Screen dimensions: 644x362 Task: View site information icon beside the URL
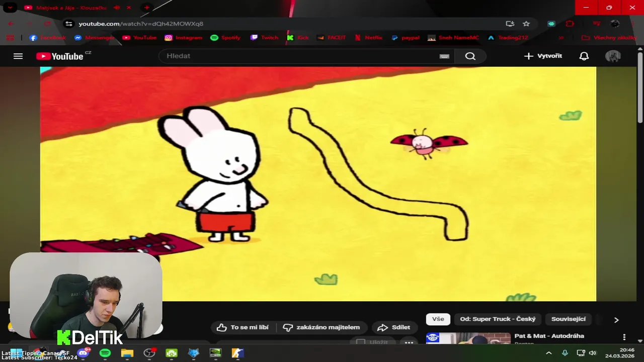[x=69, y=24]
